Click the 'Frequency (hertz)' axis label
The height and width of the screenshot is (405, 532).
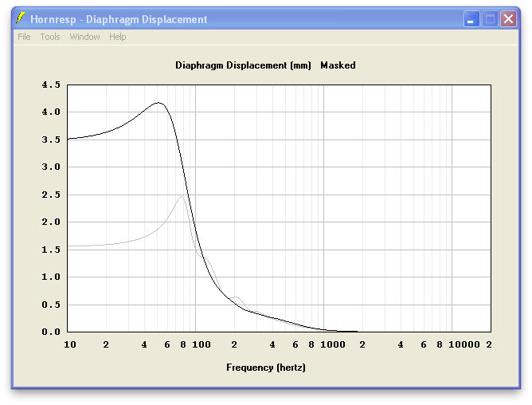(x=266, y=368)
